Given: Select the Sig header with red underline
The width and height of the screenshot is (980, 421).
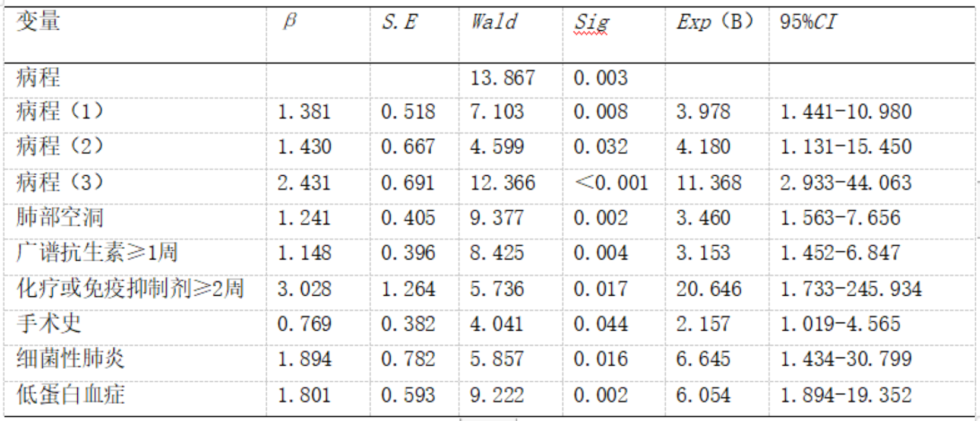Looking at the screenshot, I should coord(591,23).
